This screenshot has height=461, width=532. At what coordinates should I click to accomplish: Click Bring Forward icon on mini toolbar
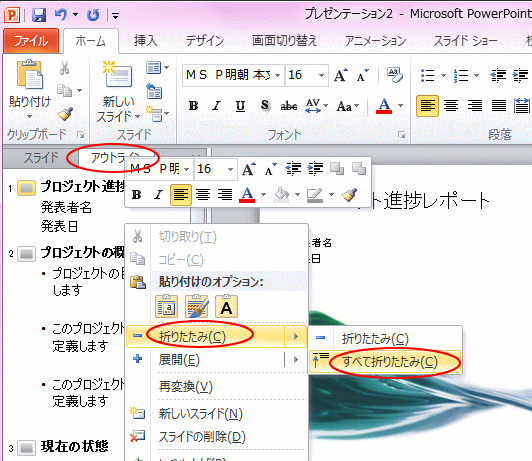click(x=337, y=169)
